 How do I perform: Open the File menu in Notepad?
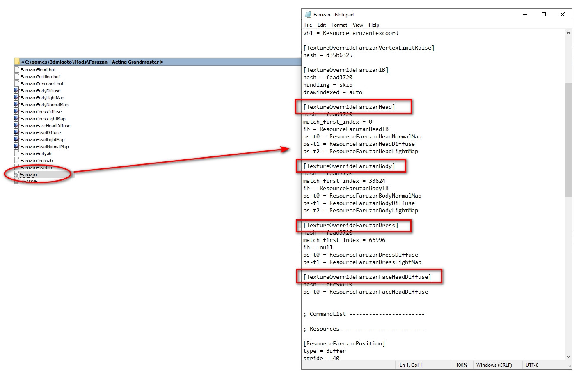(x=308, y=25)
